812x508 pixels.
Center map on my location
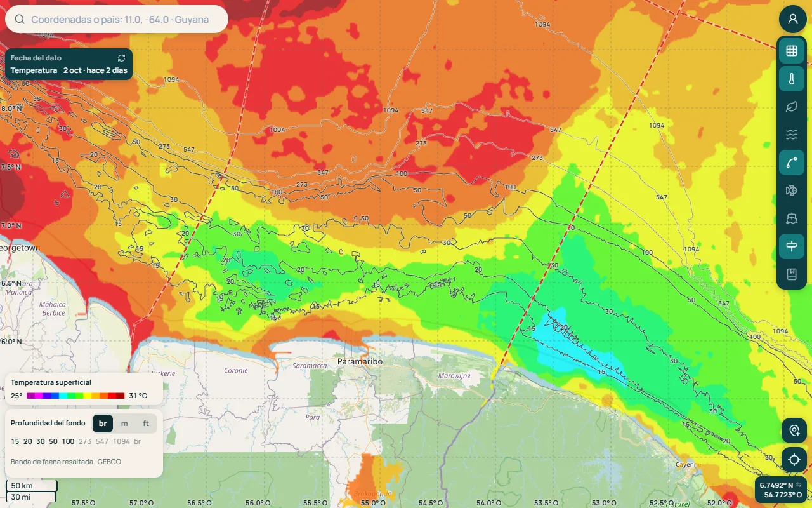[x=794, y=460]
